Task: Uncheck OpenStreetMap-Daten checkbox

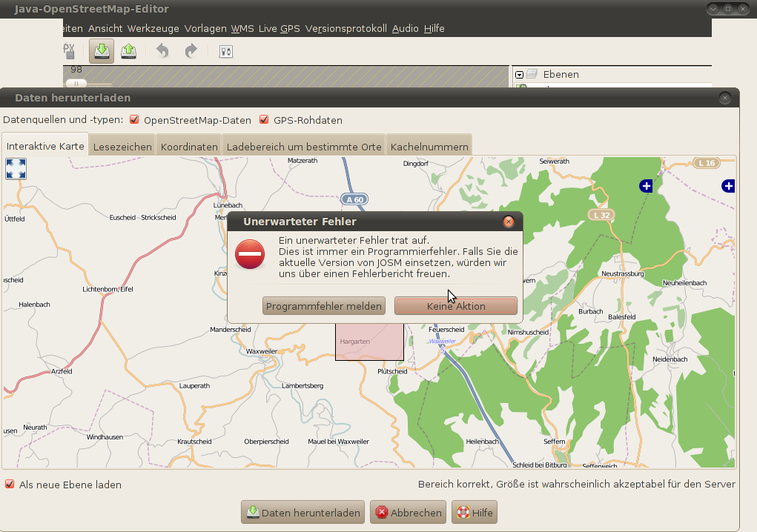Action: click(134, 120)
